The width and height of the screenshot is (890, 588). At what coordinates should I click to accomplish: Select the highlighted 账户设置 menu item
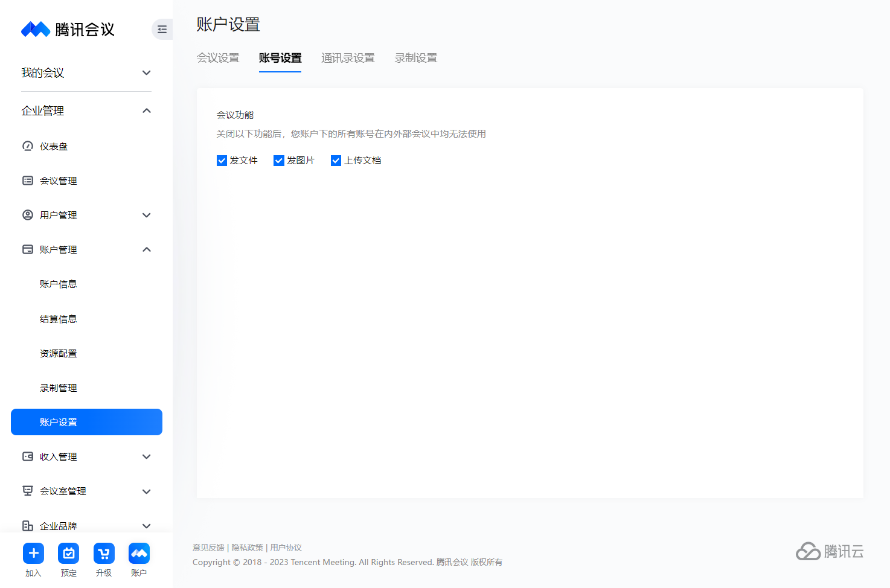click(x=86, y=422)
